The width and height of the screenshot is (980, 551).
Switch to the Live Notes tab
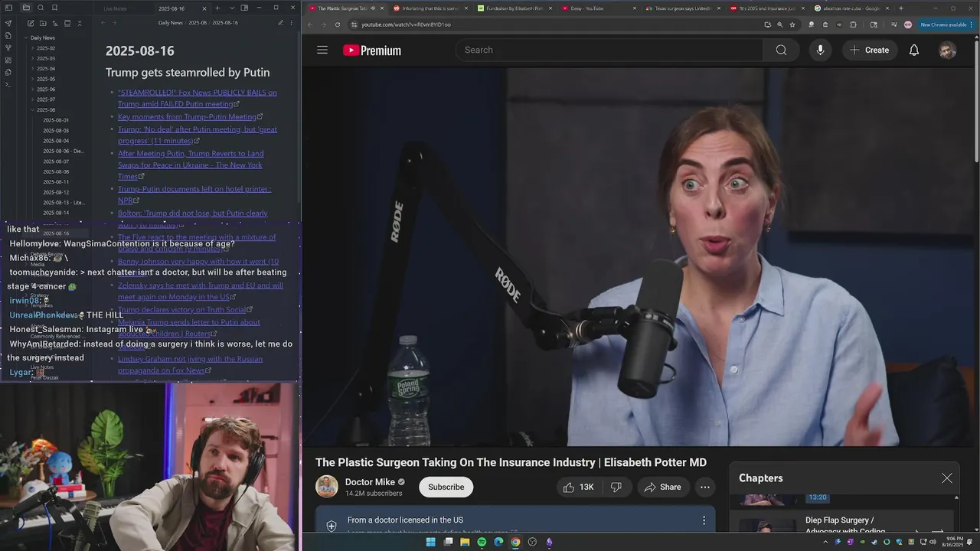116,8
